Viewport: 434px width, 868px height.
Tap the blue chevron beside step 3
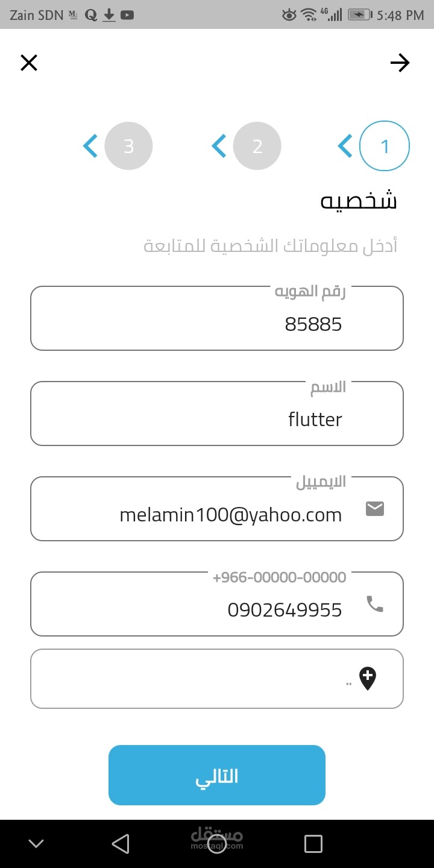[x=90, y=146]
